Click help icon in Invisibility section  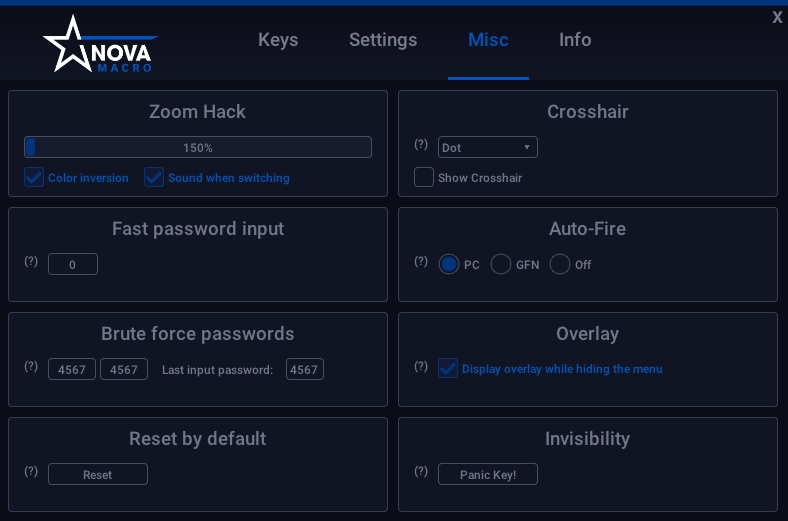(421, 472)
